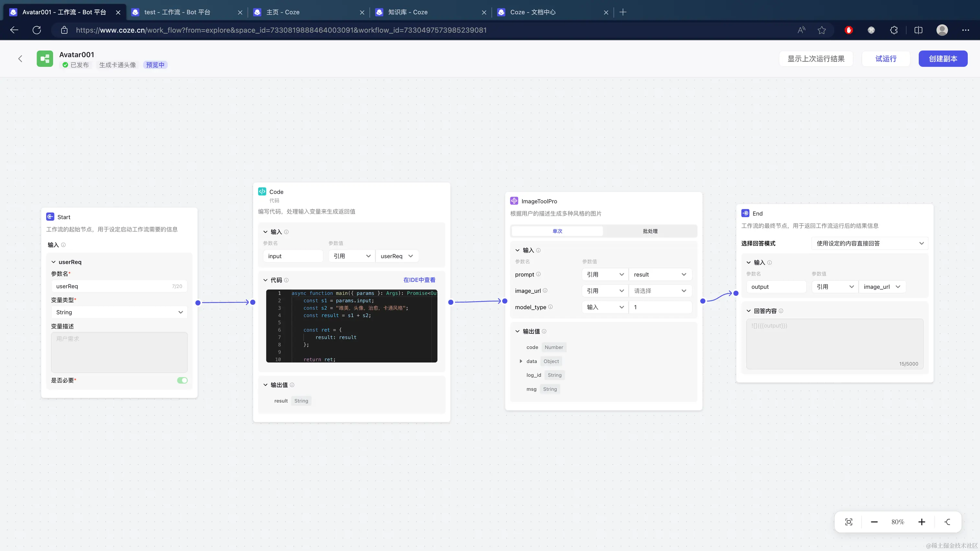Open the browser extensions puzzle icon
The width and height of the screenshot is (980, 551).
click(894, 30)
